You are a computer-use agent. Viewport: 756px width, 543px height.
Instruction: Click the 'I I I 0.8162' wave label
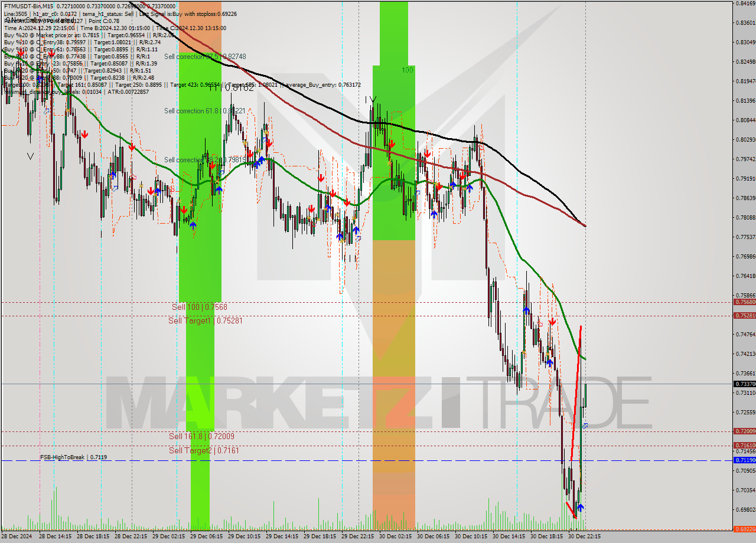point(231,87)
